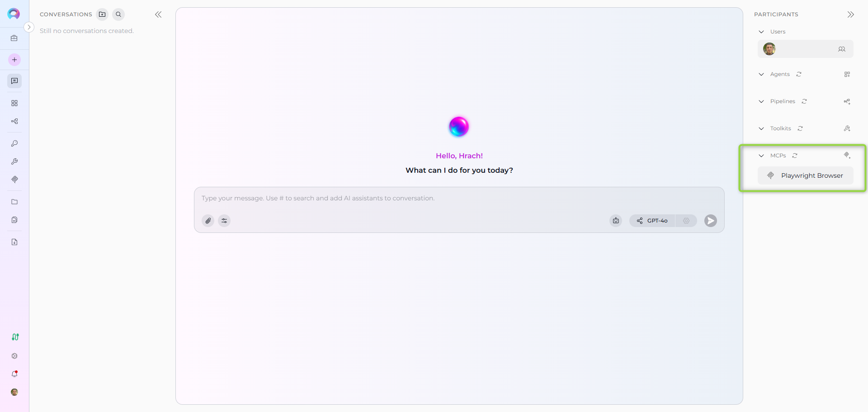Collapse the Agents section chevron
This screenshot has height=412, width=868.
coord(761,74)
